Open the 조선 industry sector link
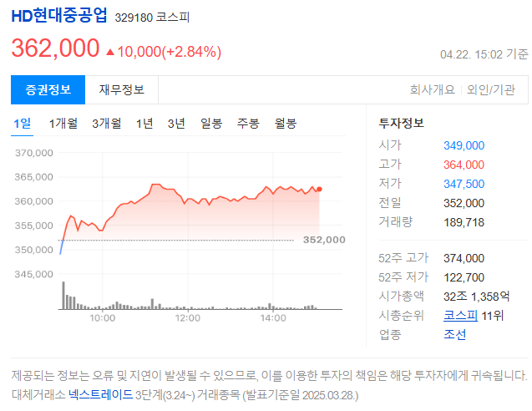 click(454, 335)
